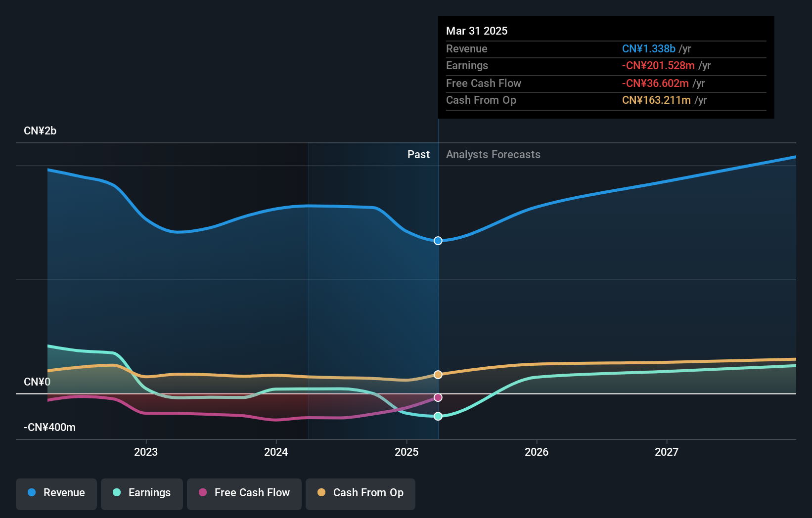Image resolution: width=812 pixels, height=518 pixels.
Task: Click the -CN¥201.528m earnings value
Action: click(x=658, y=66)
